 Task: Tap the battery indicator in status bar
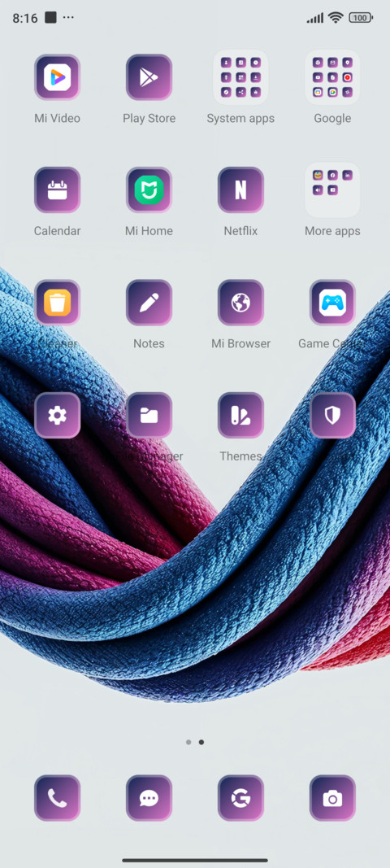pos(361,18)
